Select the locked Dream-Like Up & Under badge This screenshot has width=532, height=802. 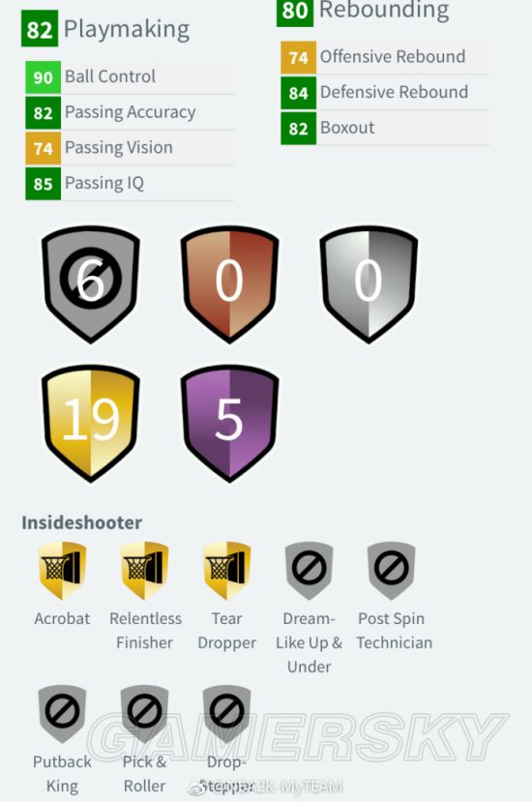[309, 570]
